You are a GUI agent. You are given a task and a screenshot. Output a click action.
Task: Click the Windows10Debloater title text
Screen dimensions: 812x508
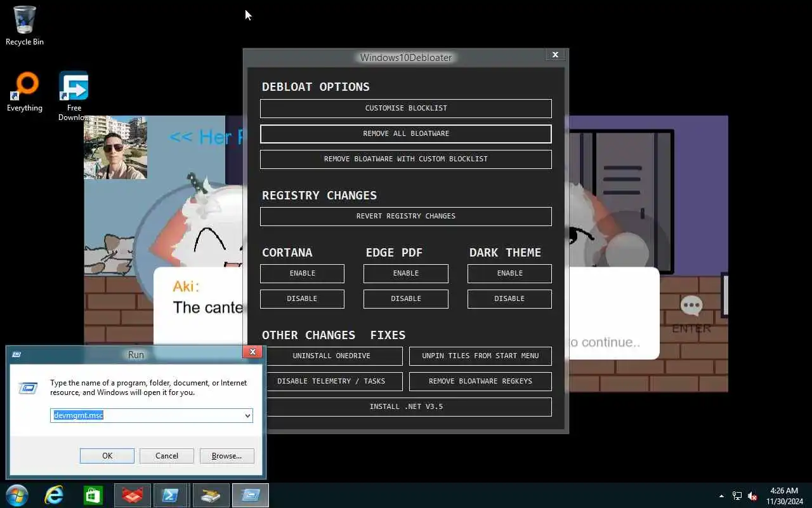coord(406,57)
